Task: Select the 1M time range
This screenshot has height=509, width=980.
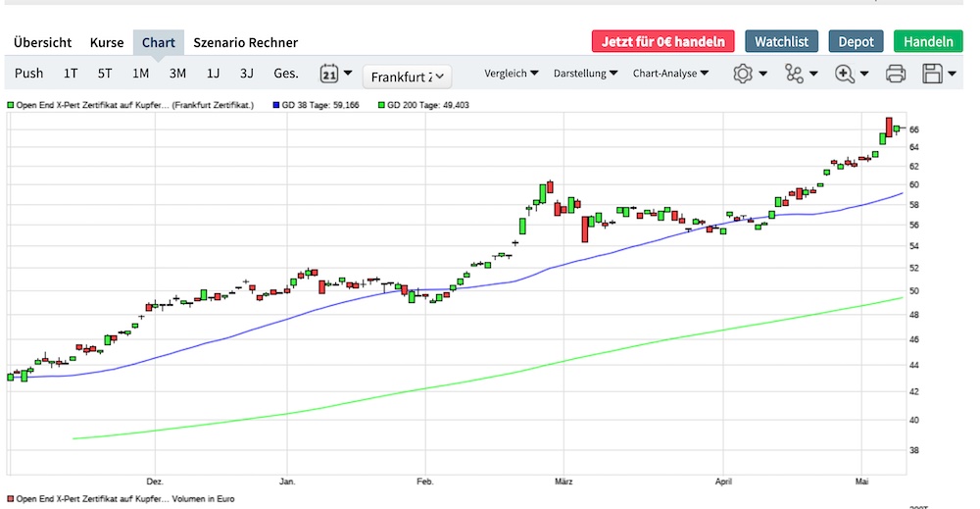Action: (x=140, y=74)
